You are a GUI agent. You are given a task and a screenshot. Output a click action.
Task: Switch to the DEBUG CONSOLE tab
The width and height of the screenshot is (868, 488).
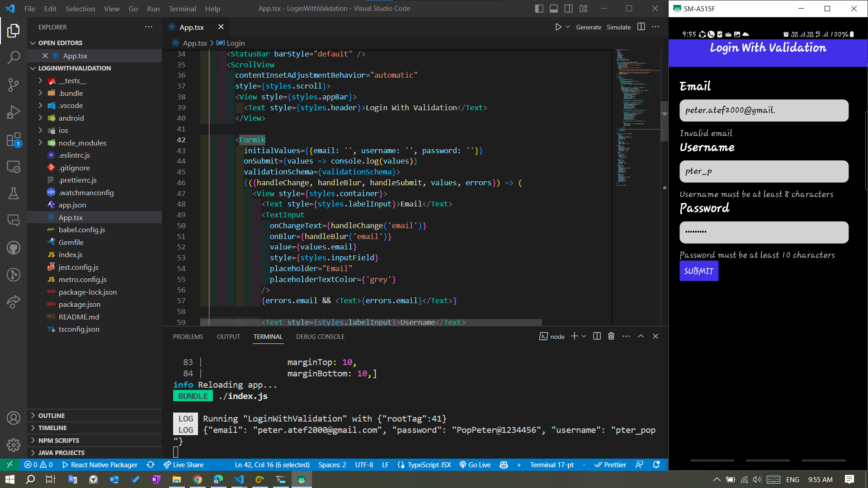(320, 337)
